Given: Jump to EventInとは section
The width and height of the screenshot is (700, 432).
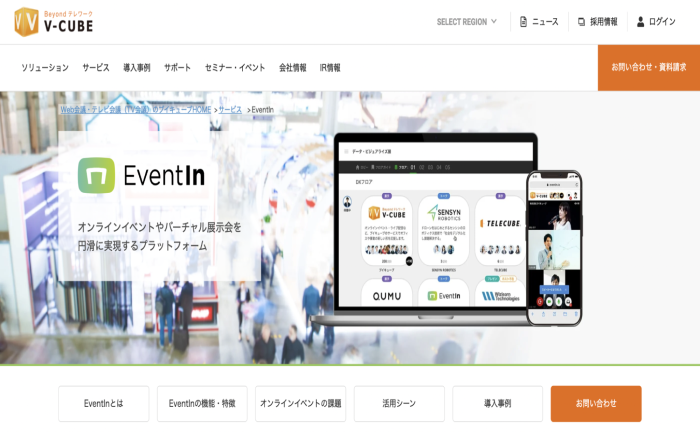Looking at the screenshot, I should (104, 403).
